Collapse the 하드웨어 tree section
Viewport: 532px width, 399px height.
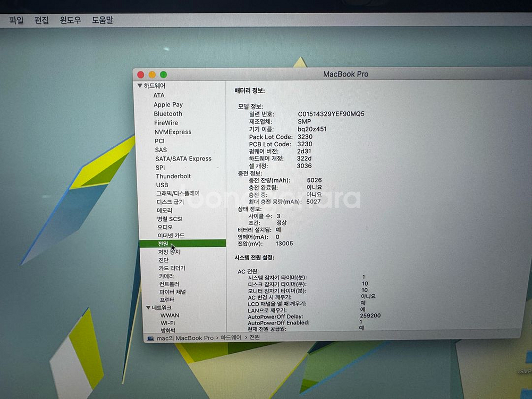point(139,86)
